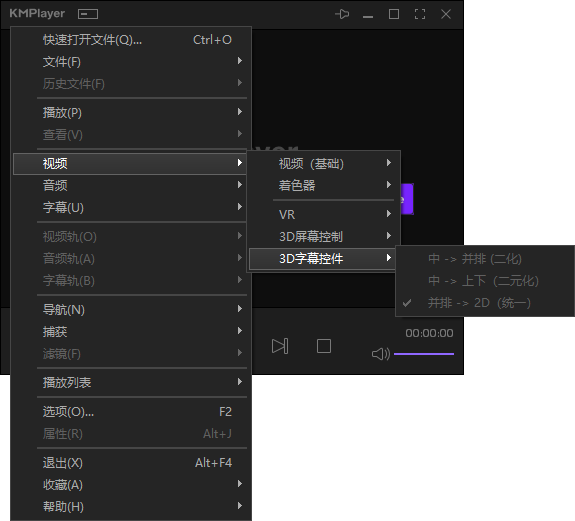Open 选项(O)... preferences

[x=132, y=411]
